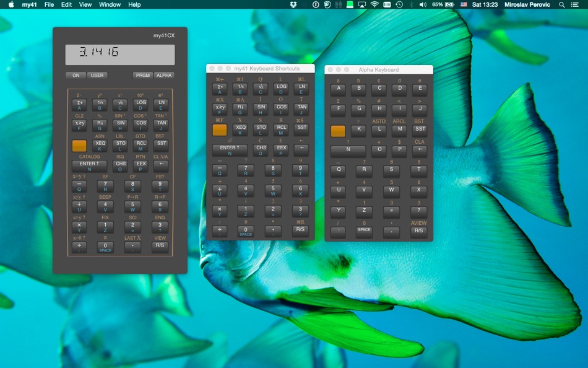Click R/S key in Alpha Keyboard window
Image resolution: width=588 pixels, height=368 pixels.
[x=419, y=233]
